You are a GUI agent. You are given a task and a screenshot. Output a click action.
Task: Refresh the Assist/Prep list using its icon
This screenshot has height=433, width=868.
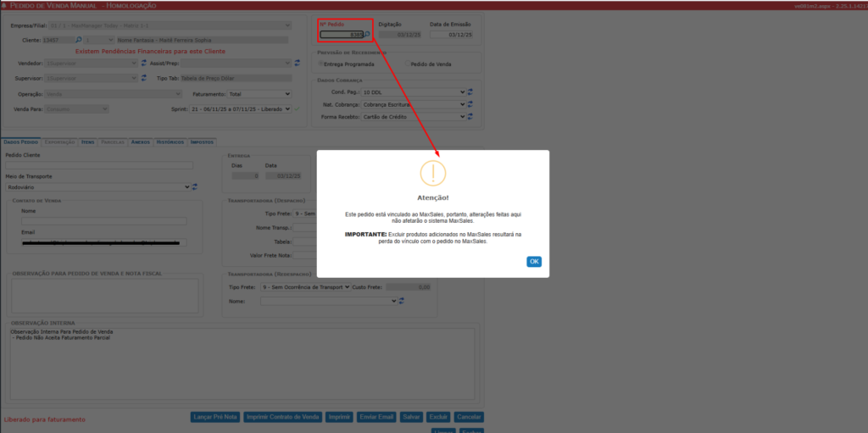[x=298, y=64]
